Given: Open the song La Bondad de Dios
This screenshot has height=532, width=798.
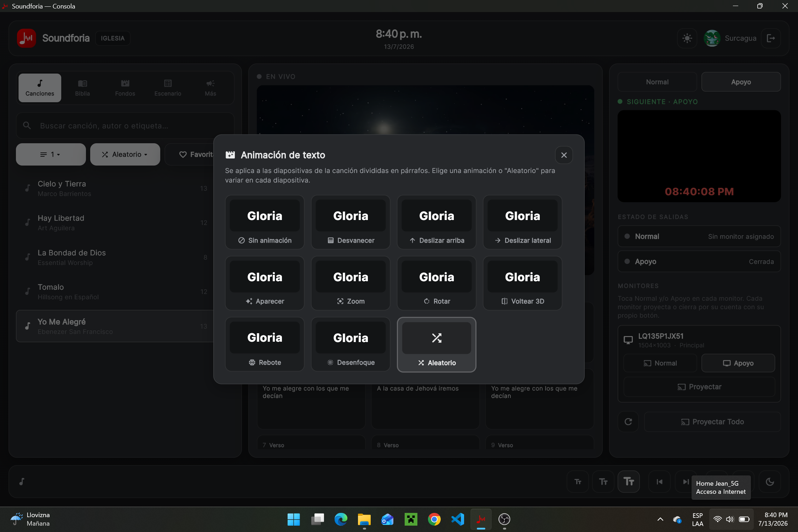Looking at the screenshot, I should tap(115, 257).
